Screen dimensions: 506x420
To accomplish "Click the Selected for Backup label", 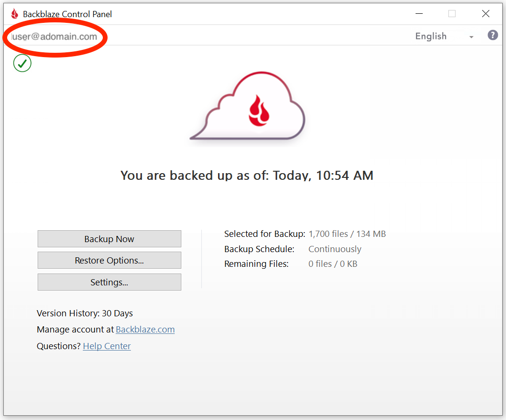I will [265, 234].
